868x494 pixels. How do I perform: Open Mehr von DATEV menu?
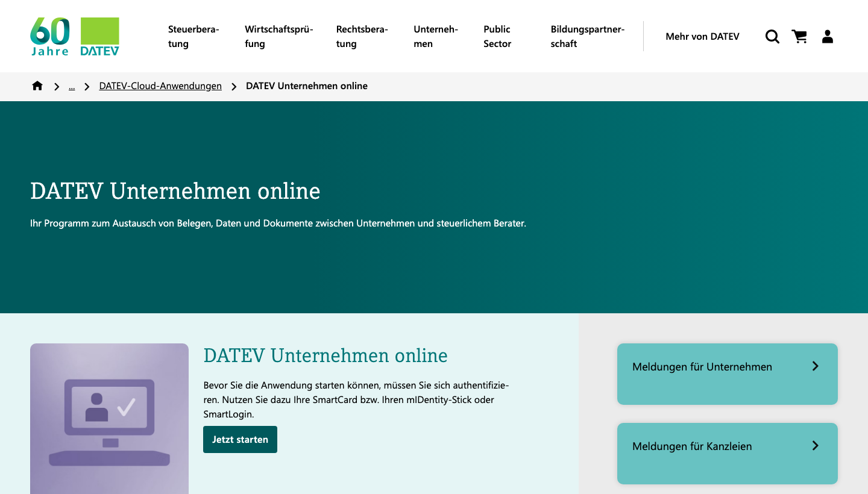click(x=702, y=37)
